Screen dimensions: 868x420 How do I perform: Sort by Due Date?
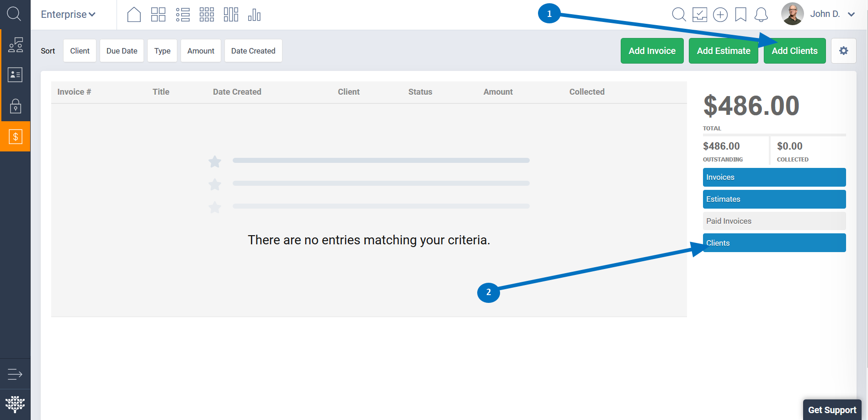point(122,51)
